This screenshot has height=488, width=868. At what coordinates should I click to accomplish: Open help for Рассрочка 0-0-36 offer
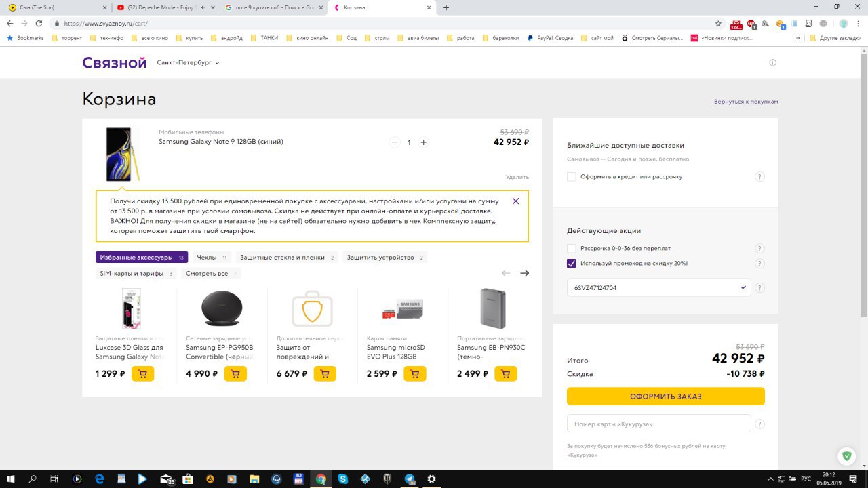(x=760, y=249)
